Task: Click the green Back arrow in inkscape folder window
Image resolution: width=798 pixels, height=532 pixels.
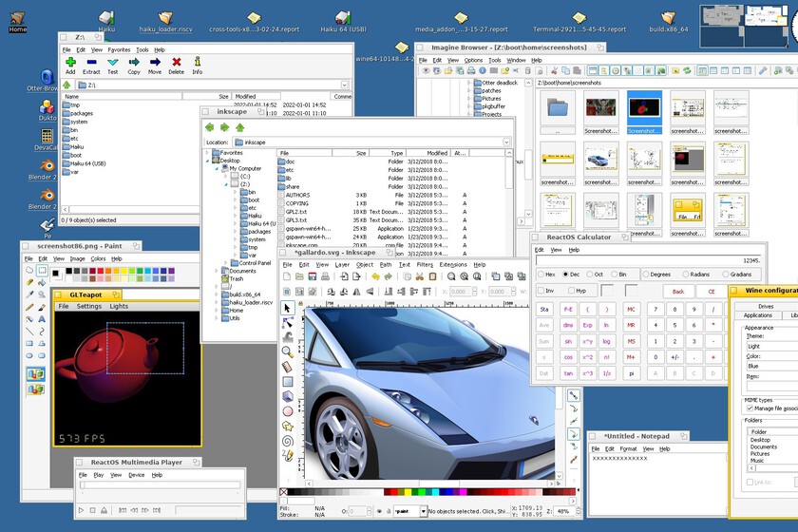Action: point(209,127)
